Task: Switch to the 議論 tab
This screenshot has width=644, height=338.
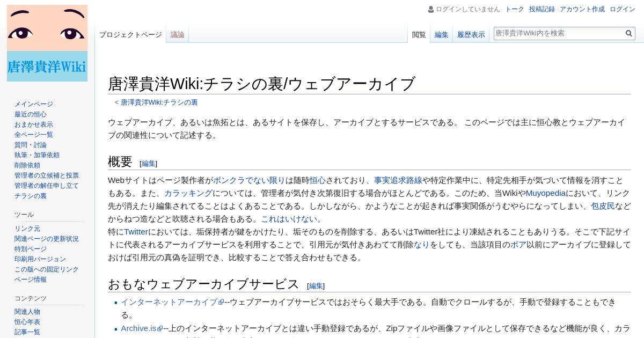Action: coord(178,34)
